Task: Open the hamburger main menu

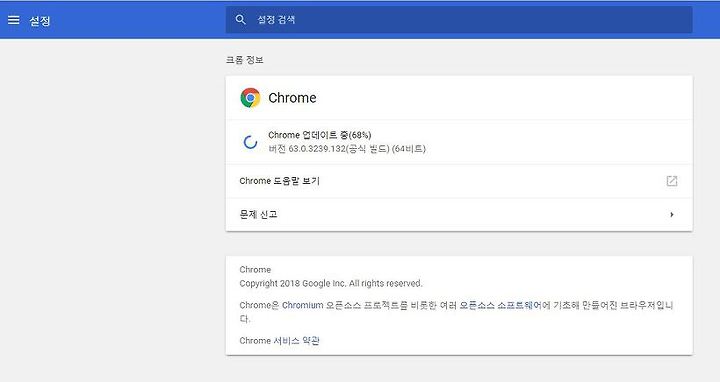Action: (14, 20)
